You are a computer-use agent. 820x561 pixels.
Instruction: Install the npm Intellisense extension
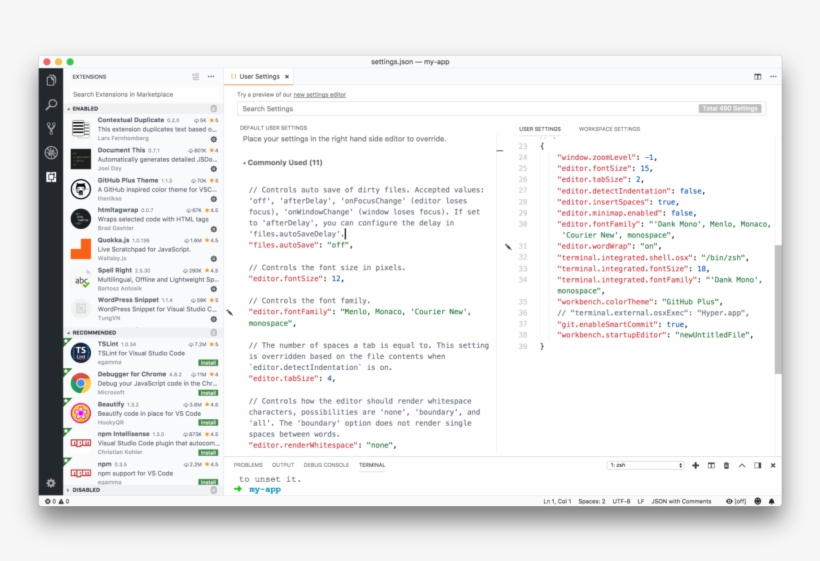(x=208, y=453)
